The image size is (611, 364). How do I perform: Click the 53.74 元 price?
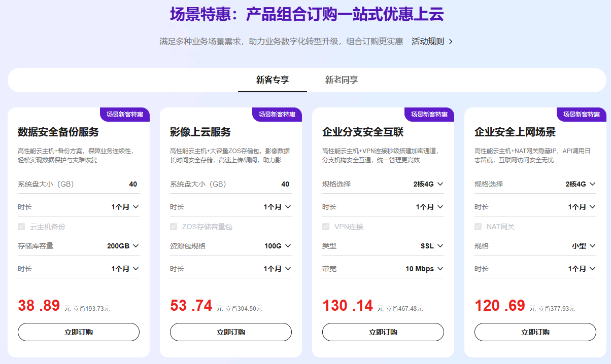(x=196, y=306)
